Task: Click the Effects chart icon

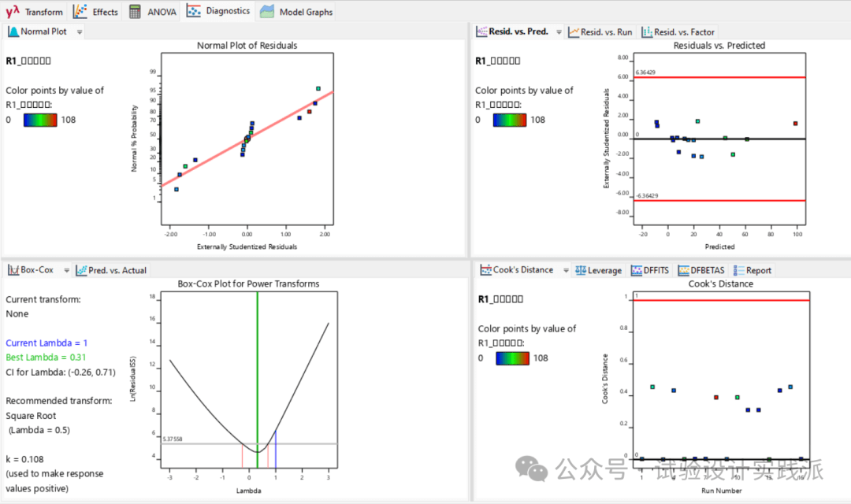Action: 80,12
